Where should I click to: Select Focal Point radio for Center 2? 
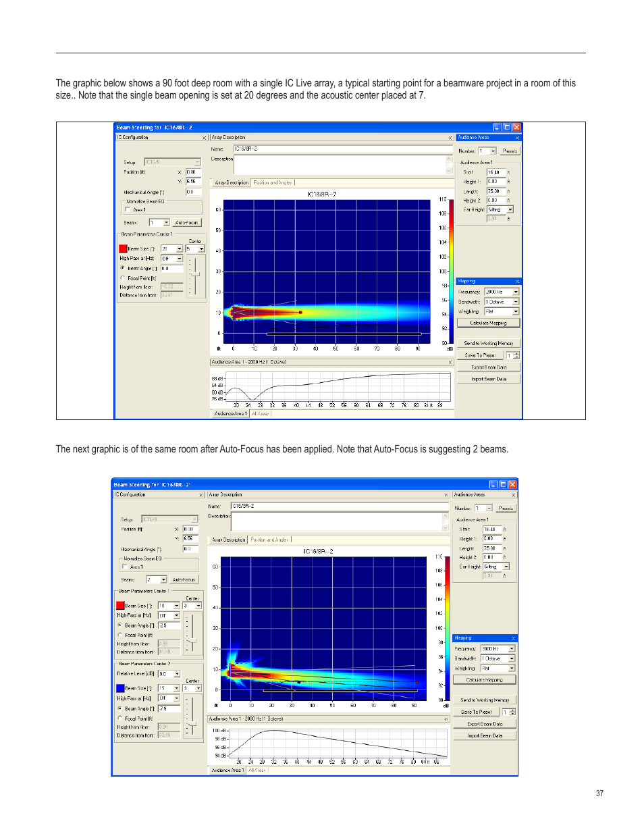pos(119,719)
